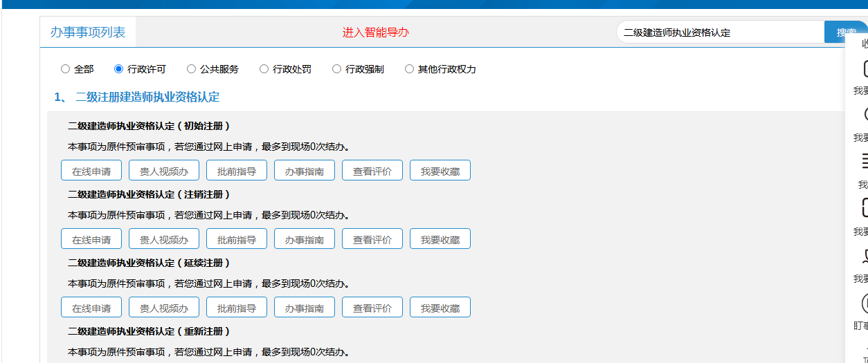The image size is (868, 363).
Task: Click 在线申请 for 延续注册
Action: click(x=91, y=308)
